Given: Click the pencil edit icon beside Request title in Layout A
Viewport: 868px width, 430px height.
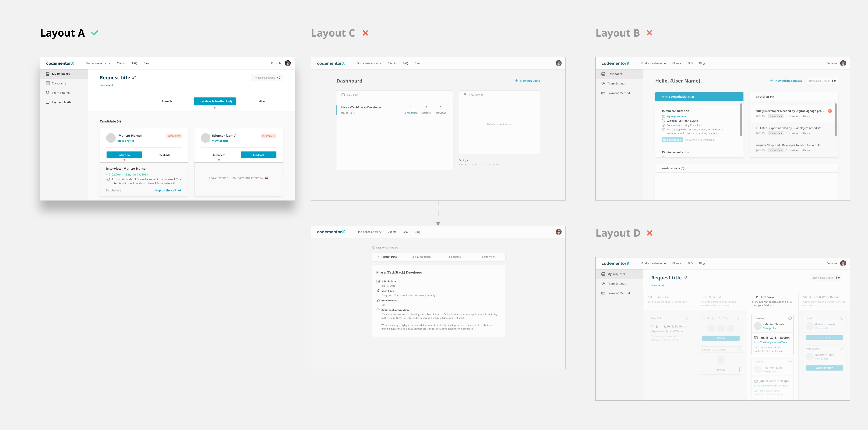Looking at the screenshot, I should [134, 77].
